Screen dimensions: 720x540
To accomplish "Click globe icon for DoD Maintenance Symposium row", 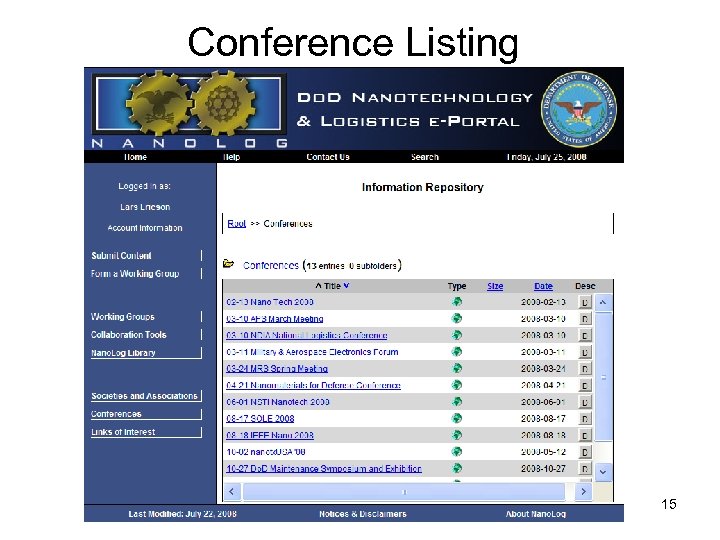I will click(457, 468).
